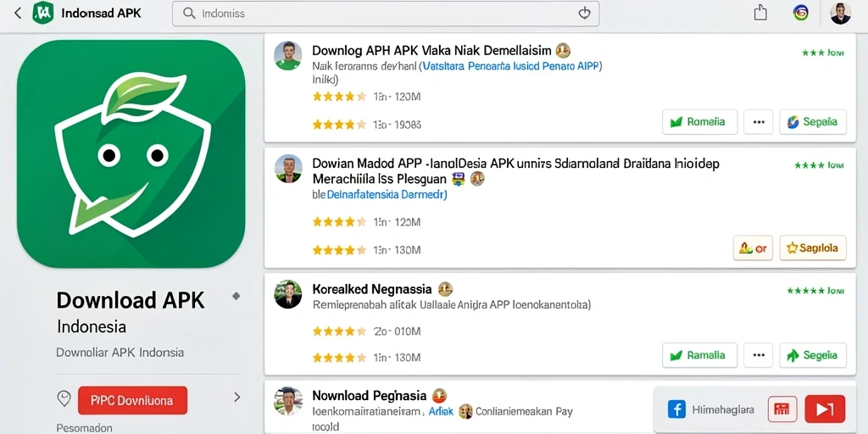Click the 'or' button with warning icon

pyautogui.click(x=753, y=248)
